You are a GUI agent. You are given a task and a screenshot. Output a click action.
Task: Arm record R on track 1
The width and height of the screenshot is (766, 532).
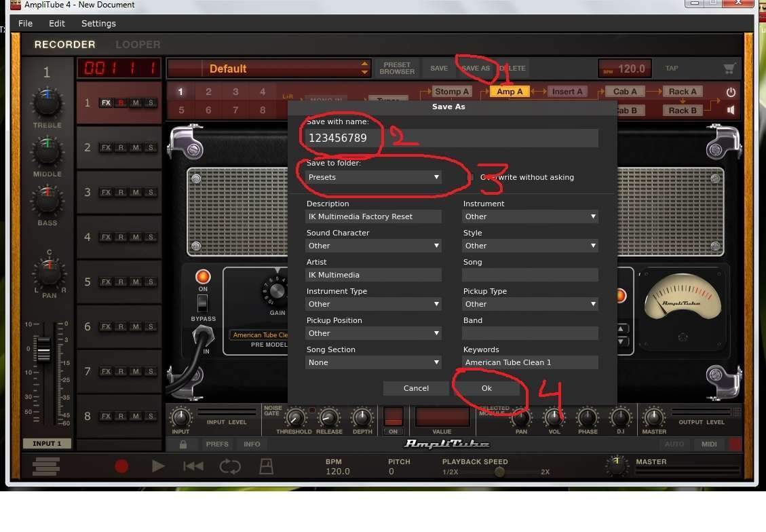[x=121, y=102]
